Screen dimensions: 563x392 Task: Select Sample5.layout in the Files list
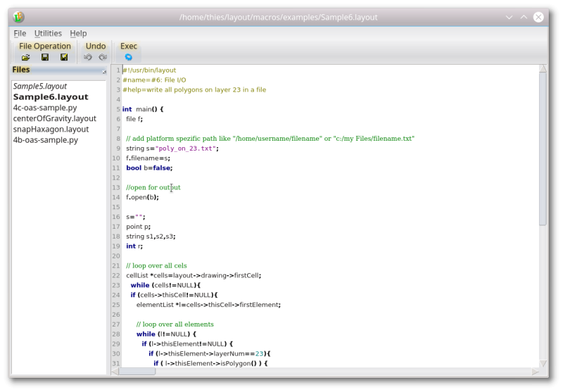(x=40, y=86)
